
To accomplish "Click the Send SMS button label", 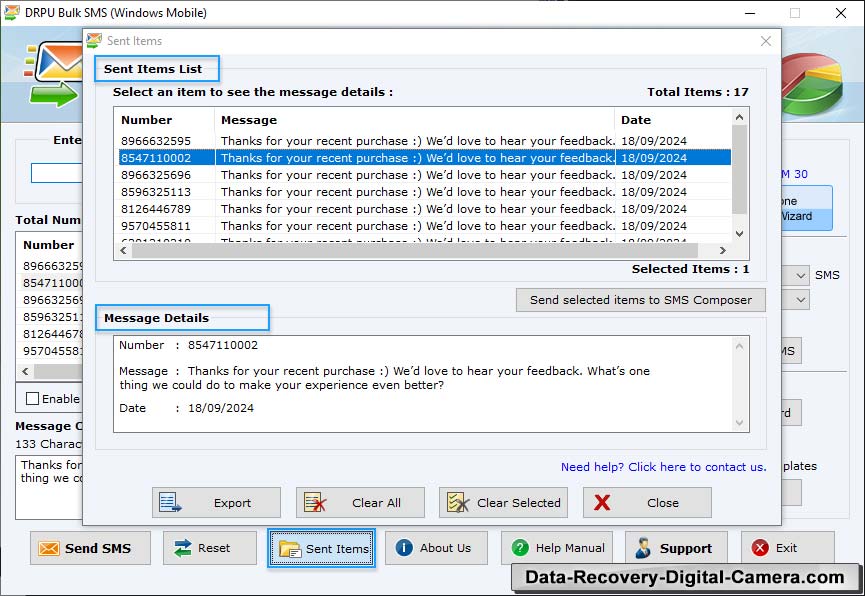I will (98, 549).
